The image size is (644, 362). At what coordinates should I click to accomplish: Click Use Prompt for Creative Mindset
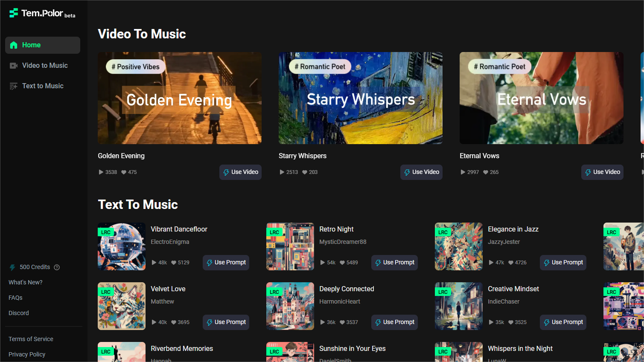(x=563, y=322)
